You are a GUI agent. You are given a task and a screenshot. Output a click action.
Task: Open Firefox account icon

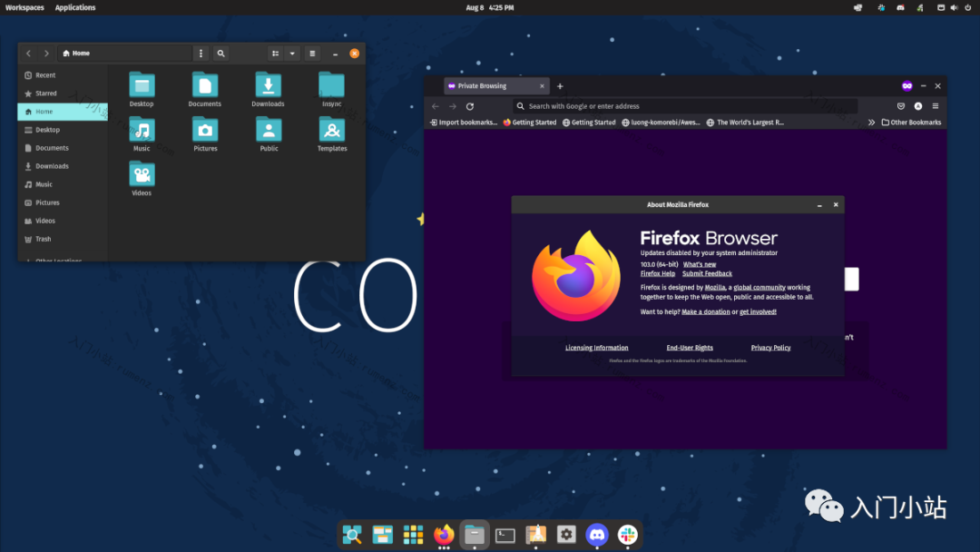[918, 106]
